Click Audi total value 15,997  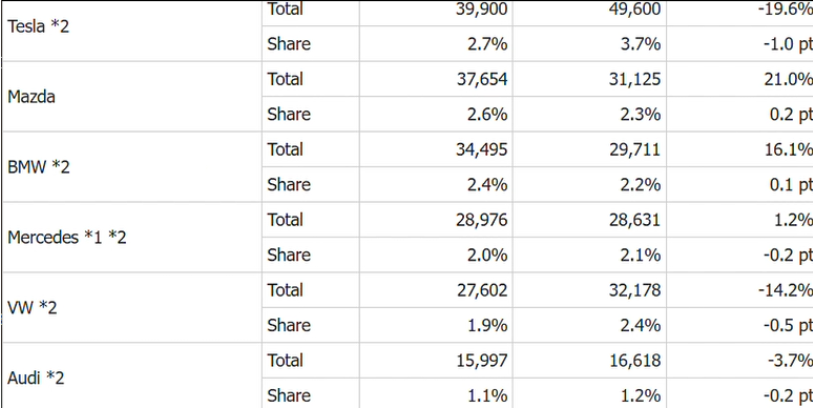(482, 360)
